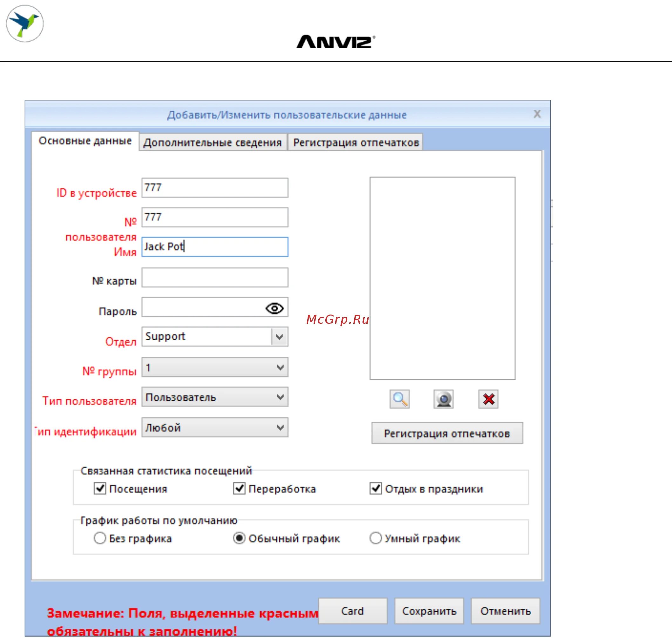This screenshot has height=638, width=672.
Task: Click the webcam capture photo icon
Action: click(443, 399)
